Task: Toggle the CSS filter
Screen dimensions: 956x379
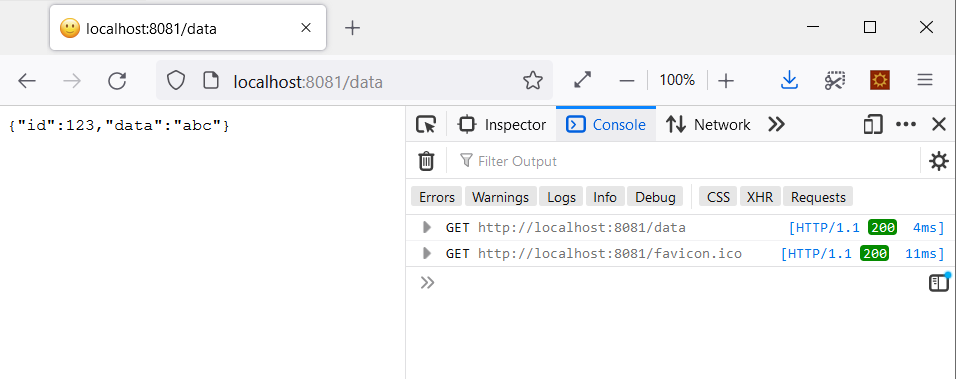Action: (718, 197)
